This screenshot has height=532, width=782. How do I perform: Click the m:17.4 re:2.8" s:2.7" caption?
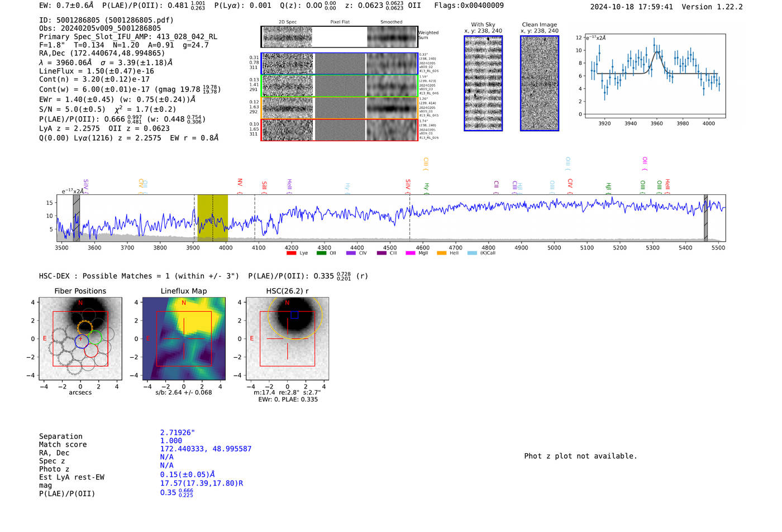[x=287, y=392]
